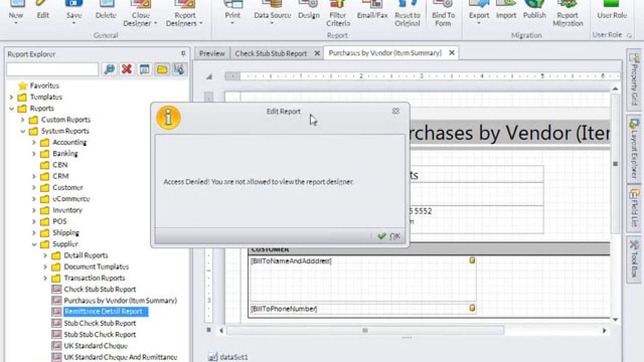
Task: Switch to the Preview tab
Action: pos(211,53)
